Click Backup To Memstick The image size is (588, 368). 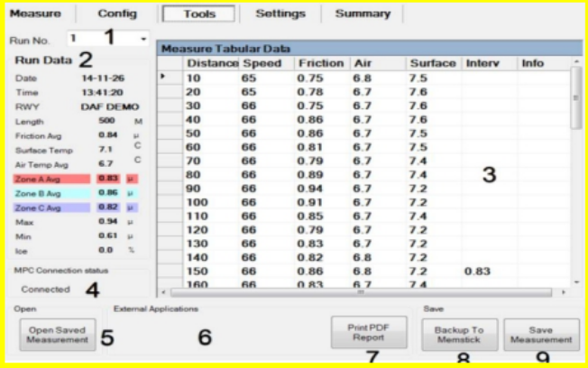point(459,336)
